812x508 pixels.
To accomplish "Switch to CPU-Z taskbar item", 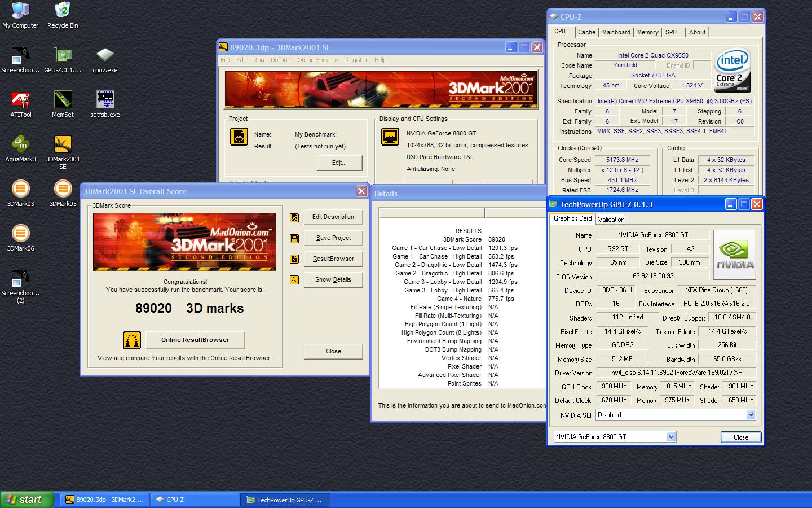I will click(195, 500).
